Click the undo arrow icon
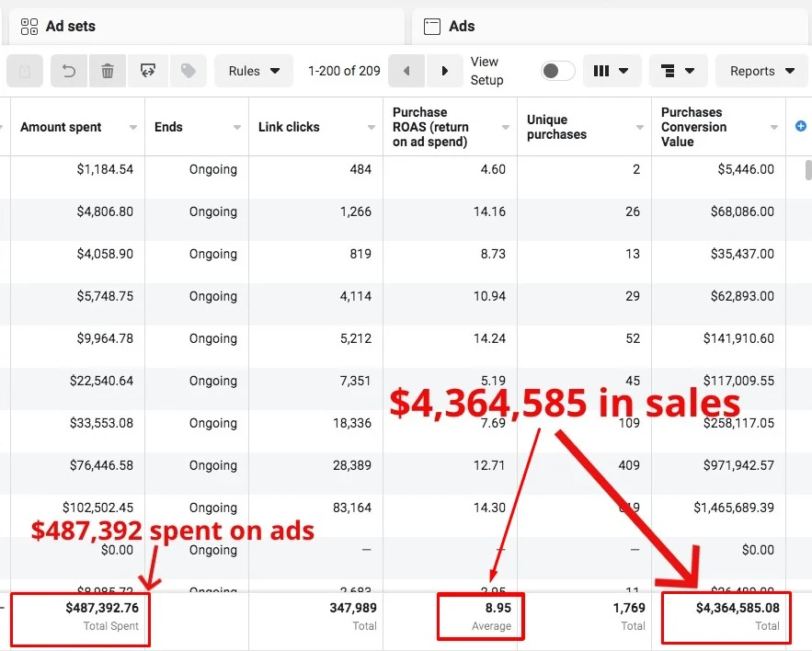 tap(69, 71)
